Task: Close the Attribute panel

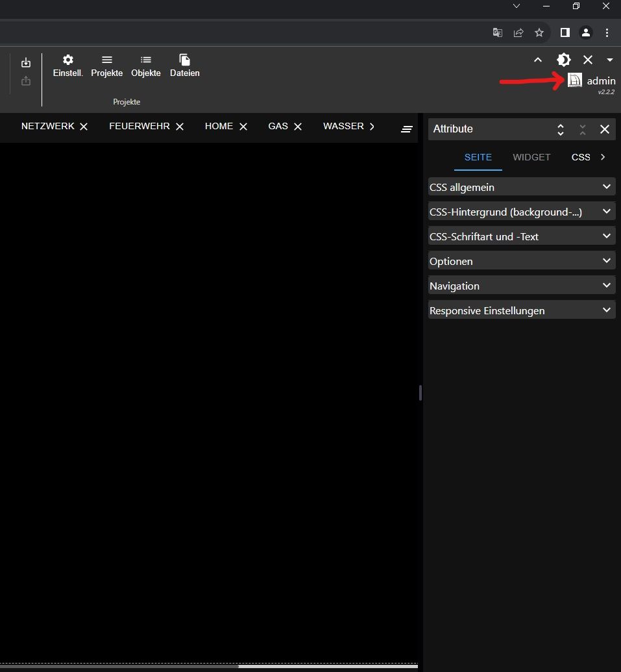Action: click(x=605, y=129)
